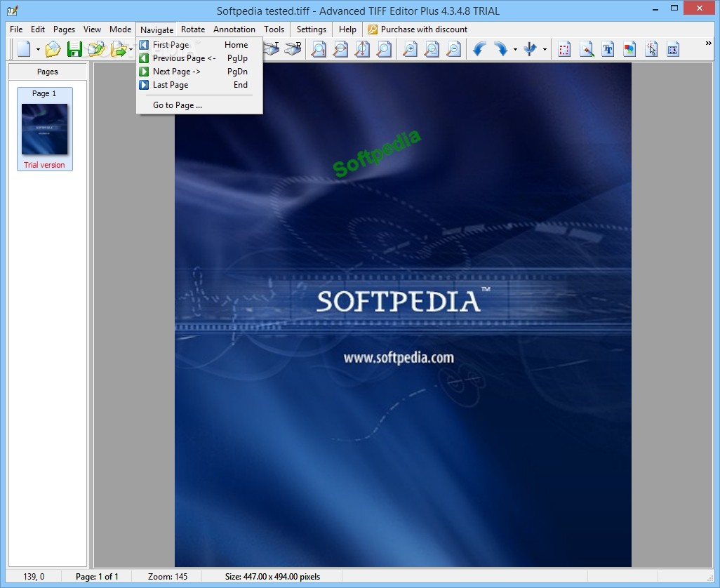Open the Mode menu

point(120,29)
